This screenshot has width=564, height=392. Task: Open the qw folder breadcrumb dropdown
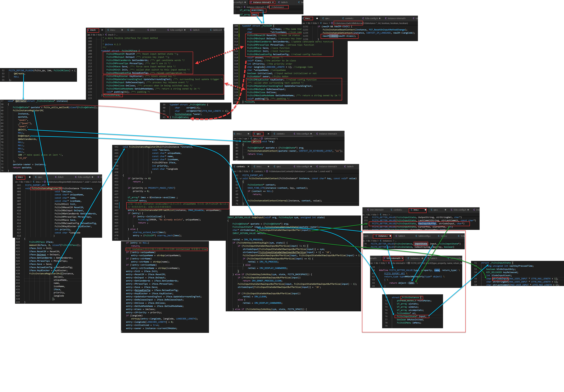(246, 139)
